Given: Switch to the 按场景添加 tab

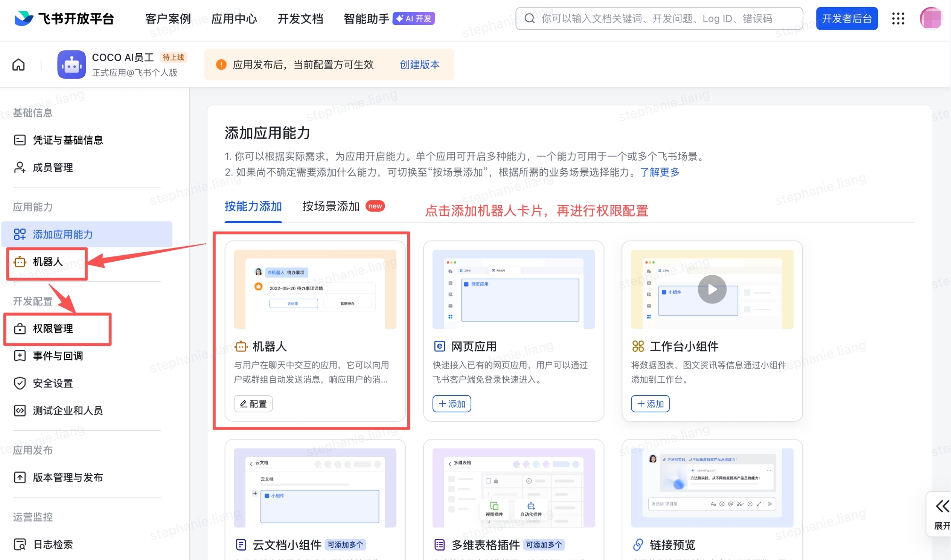Looking at the screenshot, I should [x=330, y=206].
